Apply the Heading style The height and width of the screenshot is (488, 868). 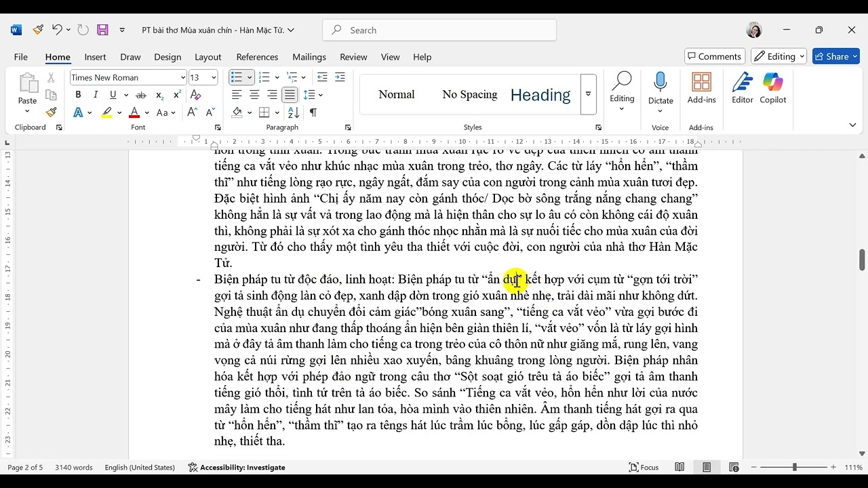540,94
